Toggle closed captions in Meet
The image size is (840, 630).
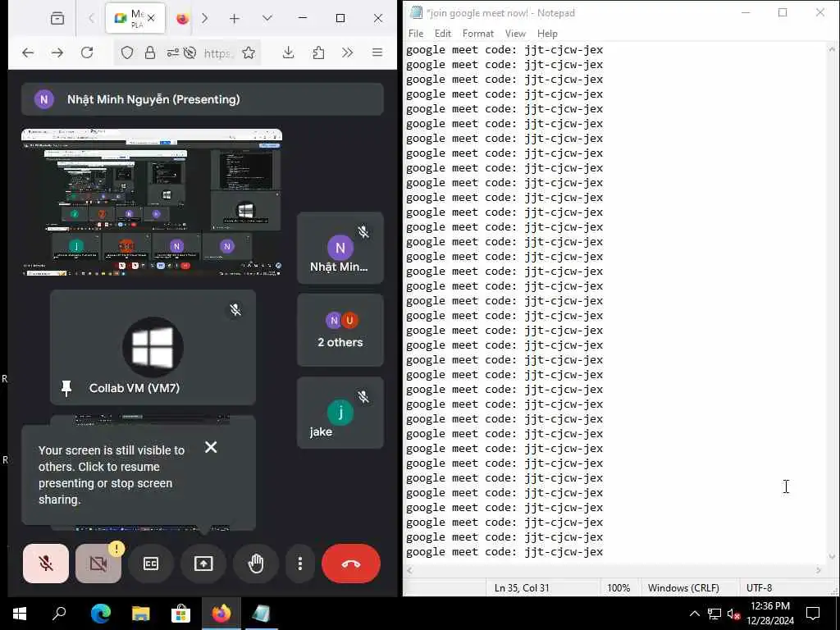[x=151, y=563]
